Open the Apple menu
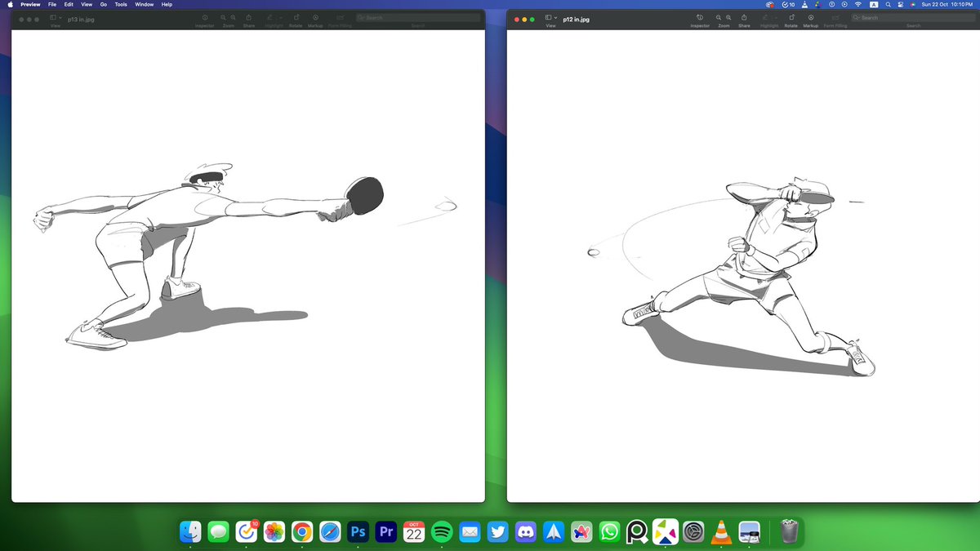This screenshot has height=551, width=980. pos(11,4)
